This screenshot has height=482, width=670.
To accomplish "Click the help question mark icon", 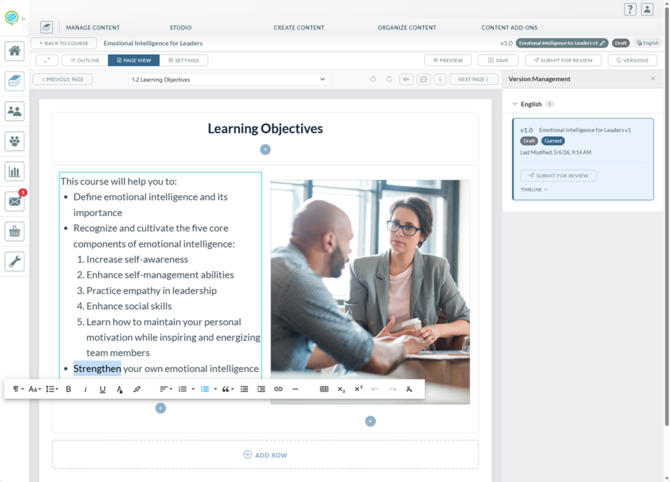I will pyautogui.click(x=630, y=9).
